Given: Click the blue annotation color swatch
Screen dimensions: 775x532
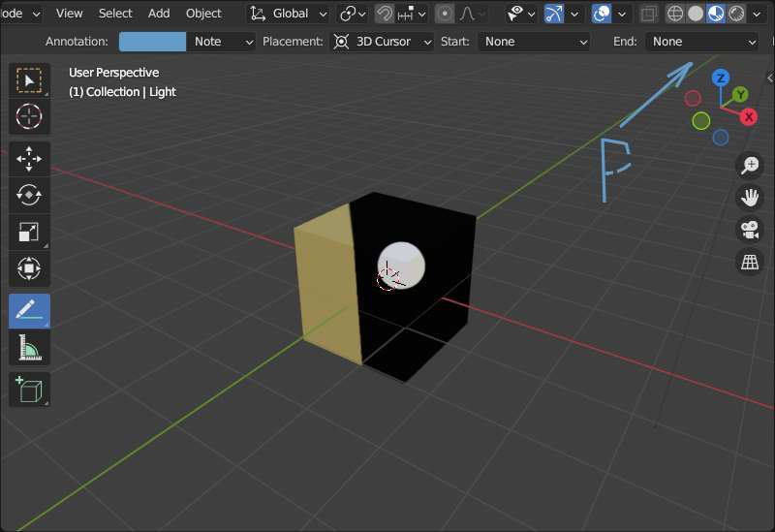Looking at the screenshot, I should coord(153,42).
